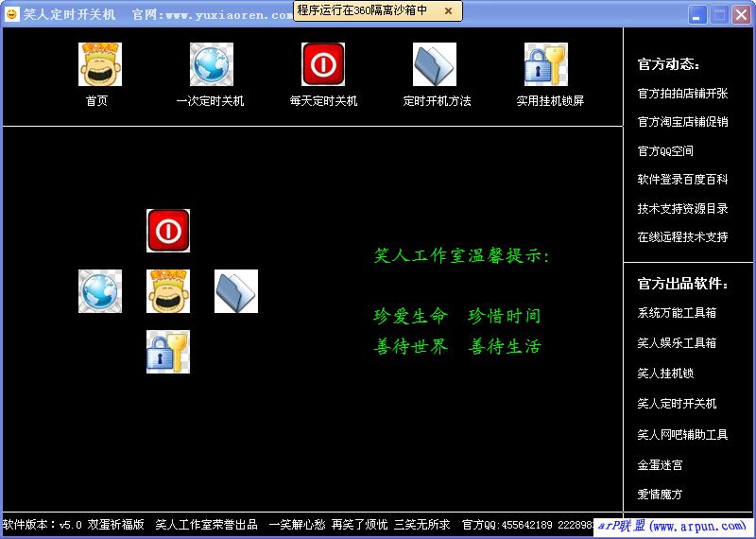Open the 官方拍拍店铺开张 link
Screen dimensions: 756x539
coord(682,94)
